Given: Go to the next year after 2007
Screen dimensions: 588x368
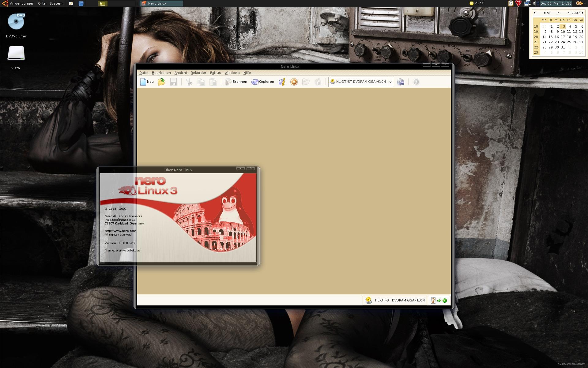Looking at the screenshot, I should (x=583, y=13).
